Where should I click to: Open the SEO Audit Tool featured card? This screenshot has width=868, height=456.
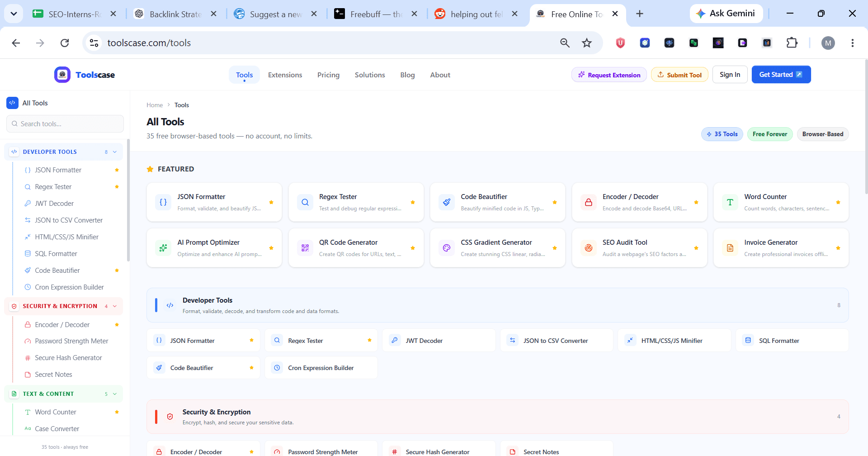(639, 248)
